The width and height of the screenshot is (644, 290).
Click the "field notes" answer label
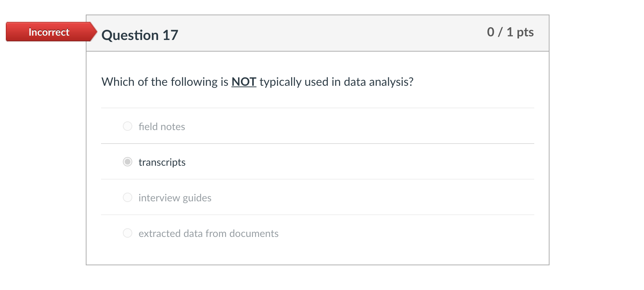162,126
